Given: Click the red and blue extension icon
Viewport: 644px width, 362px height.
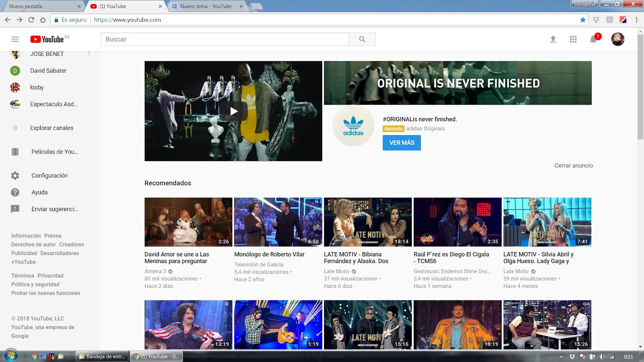Looking at the screenshot, I should pyautogui.click(x=623, y=20).
